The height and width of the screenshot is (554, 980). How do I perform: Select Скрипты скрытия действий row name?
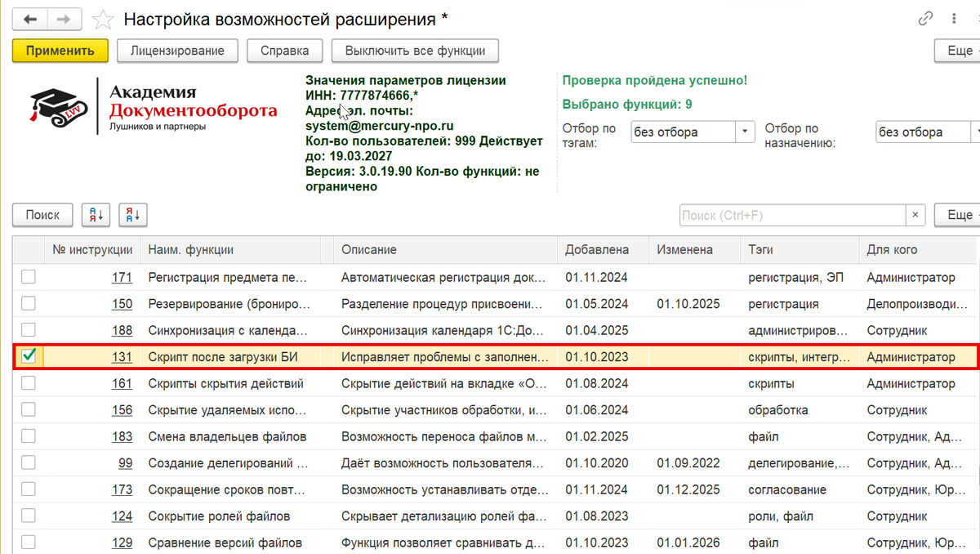click(x=225, y=384)
